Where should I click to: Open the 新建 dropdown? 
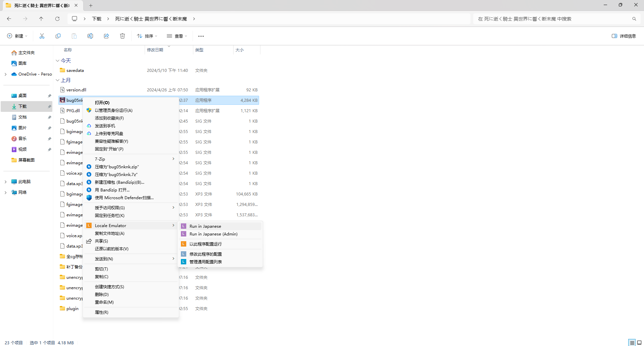pos(17,36)
